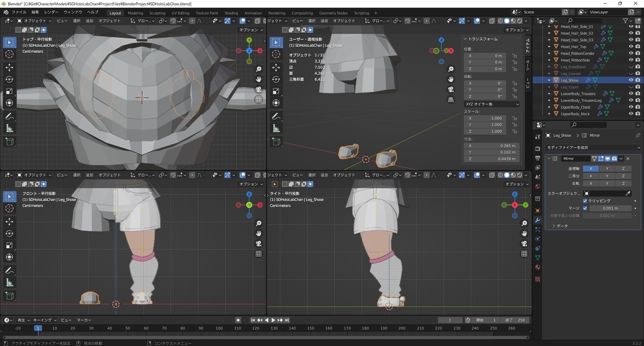Open the Render menu in the top bar
The height and width of the screenshot is (346, 644).
(52, 12)
